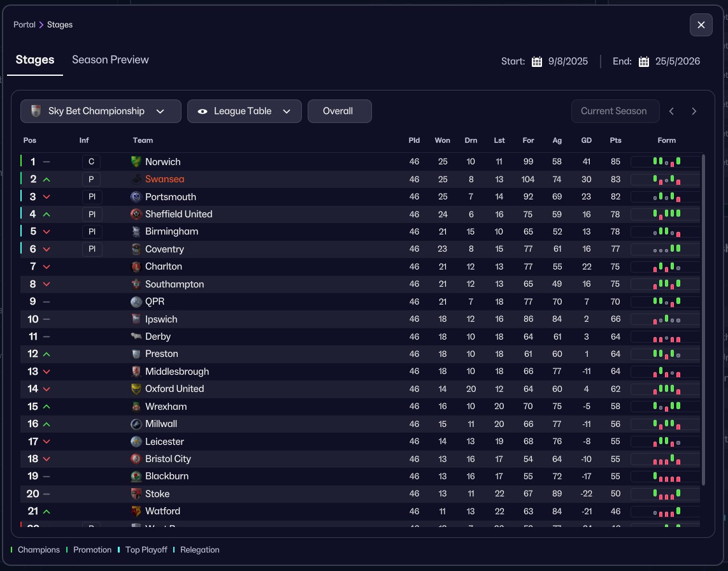Click the Watford club crest icon
Image resolution: width=728 pixels, height=571 pixels.
tap(136, 511)
